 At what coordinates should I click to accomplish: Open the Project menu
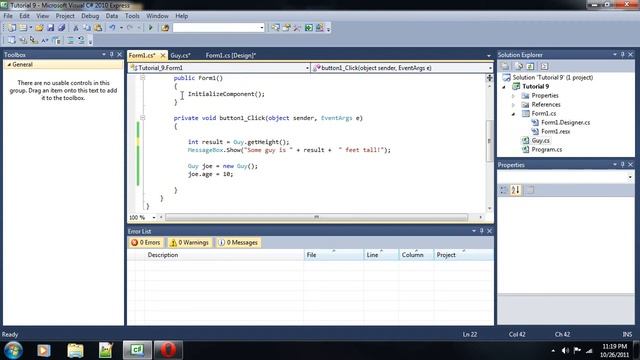(x=65, y=16)
